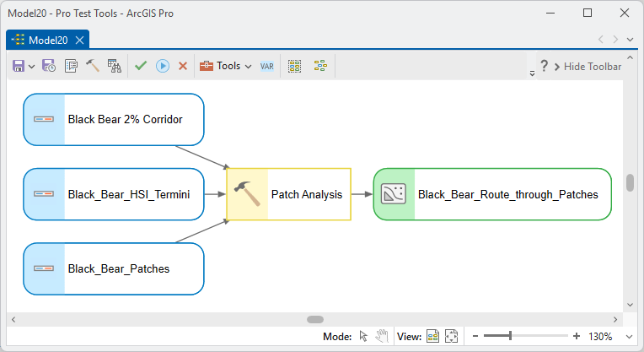Select the Black Bear 2% Corridor variable

click(x=114, y=120)
